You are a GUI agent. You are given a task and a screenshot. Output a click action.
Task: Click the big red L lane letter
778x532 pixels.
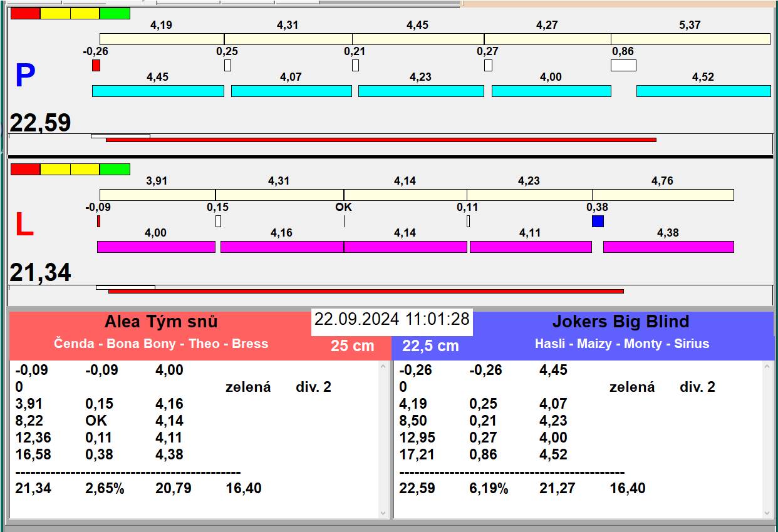click(x=24, y=225)
